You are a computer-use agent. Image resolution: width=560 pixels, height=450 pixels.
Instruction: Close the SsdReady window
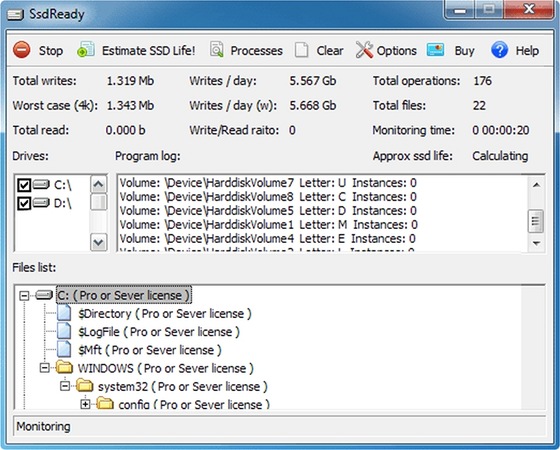[529, 9]
